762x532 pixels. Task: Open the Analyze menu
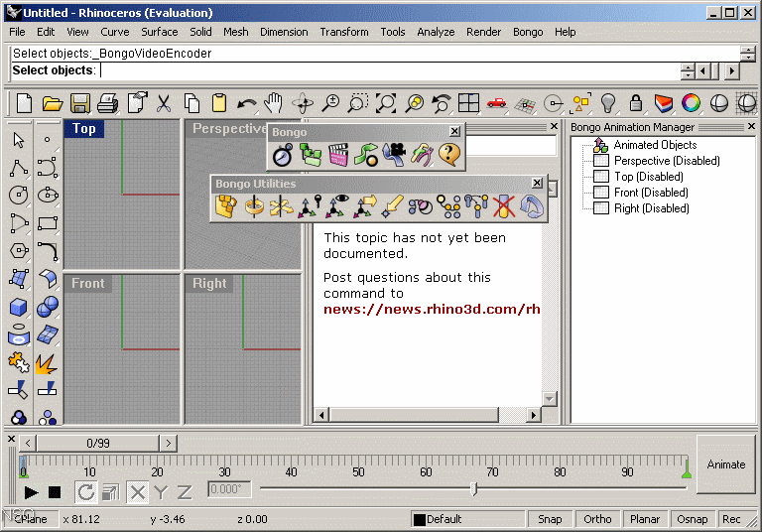point(436,32)
